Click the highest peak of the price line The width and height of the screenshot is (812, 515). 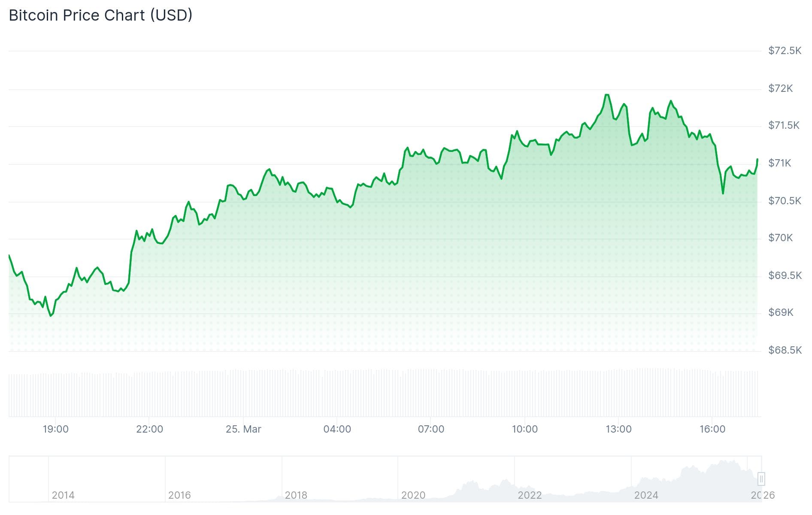607,95
